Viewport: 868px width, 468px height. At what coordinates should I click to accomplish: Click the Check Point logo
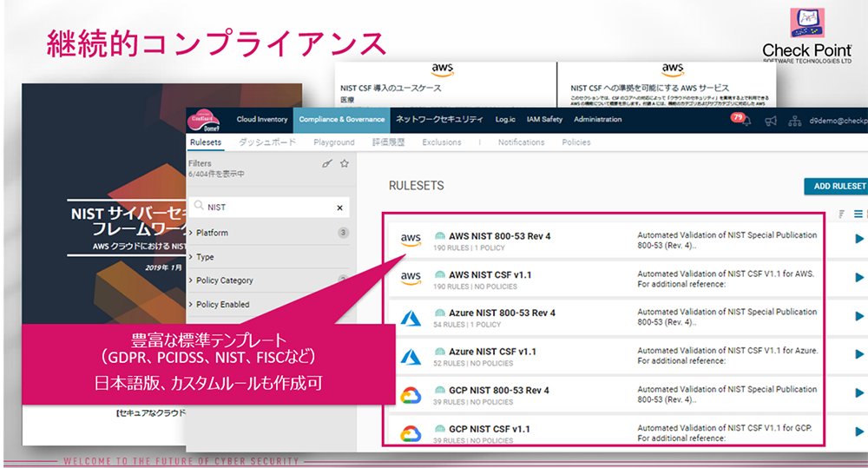[x=806, y=36]
